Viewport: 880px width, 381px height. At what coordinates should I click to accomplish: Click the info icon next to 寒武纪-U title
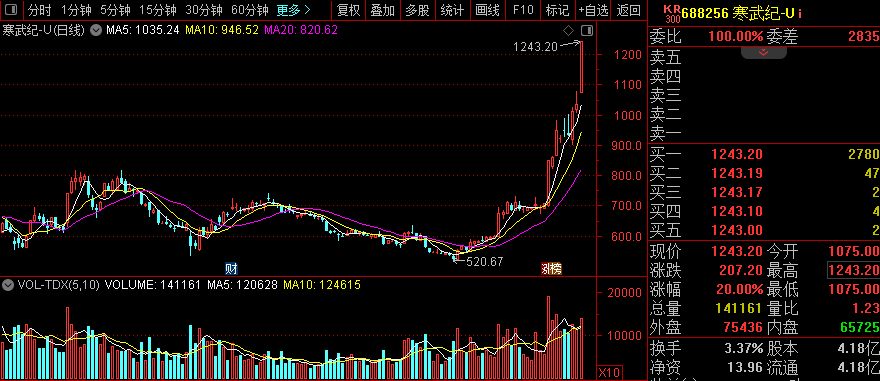[x=799, y=13]
